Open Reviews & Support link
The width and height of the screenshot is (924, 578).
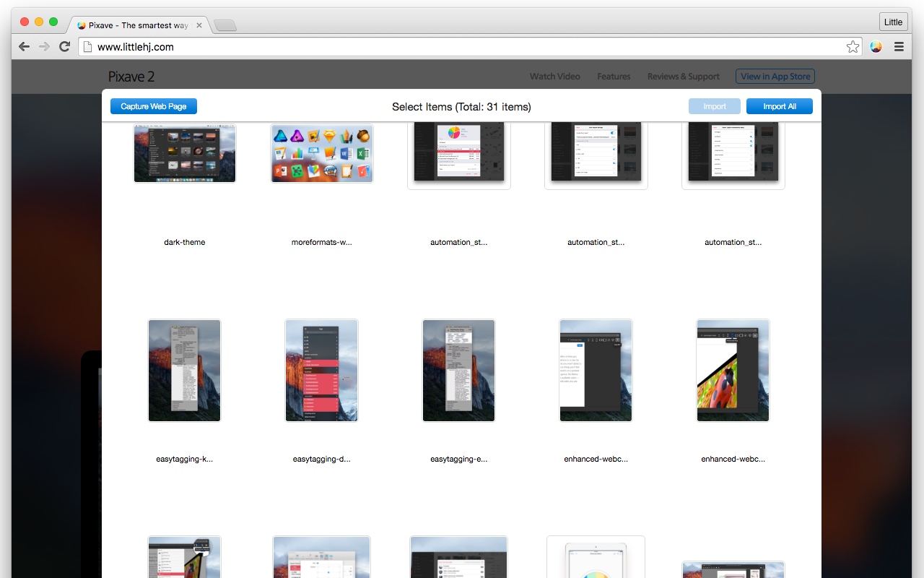coord(684,77)
